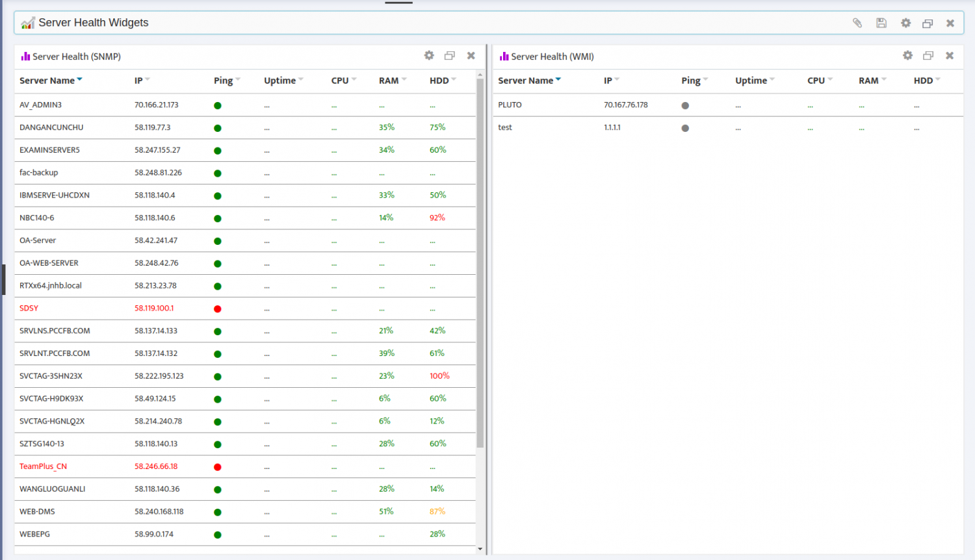Viewport: 975px width, 560px height.
Task: Open the Server Health Widgets settings gear
Action: (905, 22)
